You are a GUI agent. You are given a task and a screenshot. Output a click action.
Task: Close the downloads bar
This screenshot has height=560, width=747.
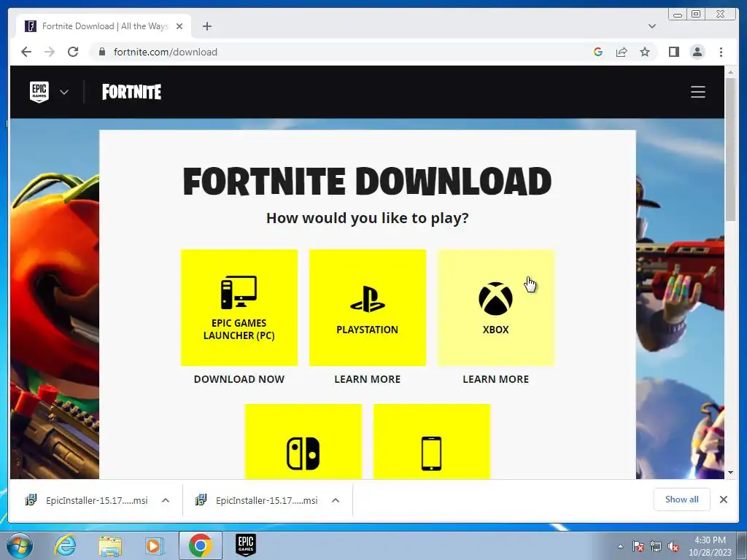coord(723,499)
